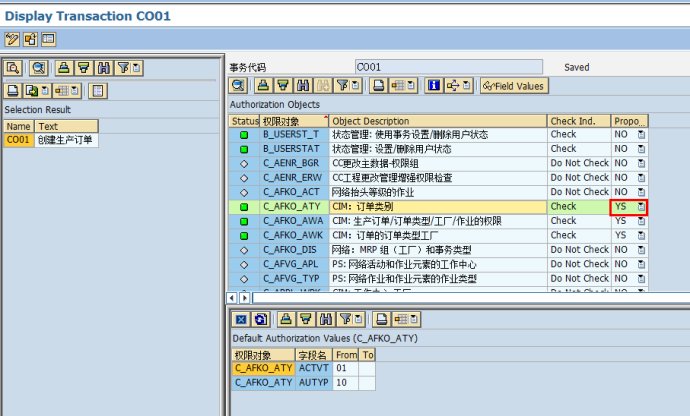Image resolution: width=690 pixels, height=416 pixels.
Task: Click Change Layout icon in Selection Result panel
Action: (62, 91)
